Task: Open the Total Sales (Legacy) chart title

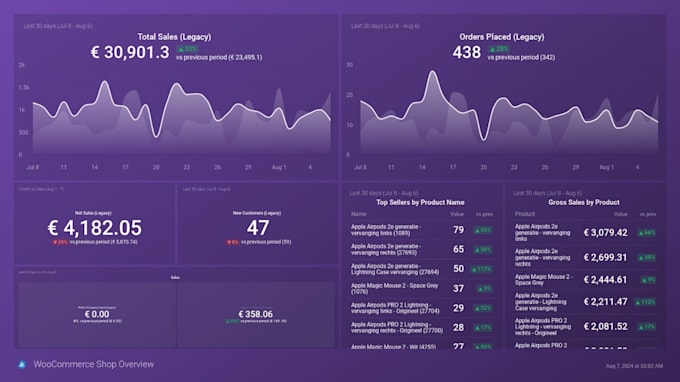Action: pyautogui.click(x=174, y=37)
